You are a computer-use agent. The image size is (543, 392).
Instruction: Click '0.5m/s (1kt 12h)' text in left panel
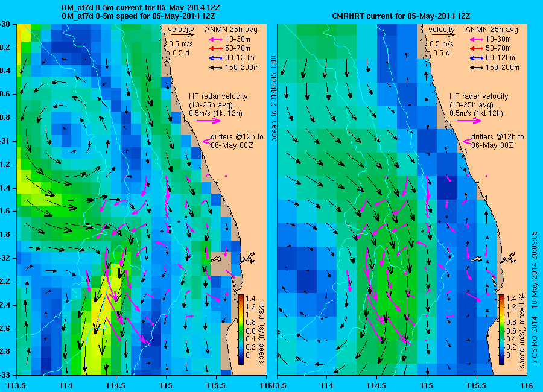pos(216,113)
